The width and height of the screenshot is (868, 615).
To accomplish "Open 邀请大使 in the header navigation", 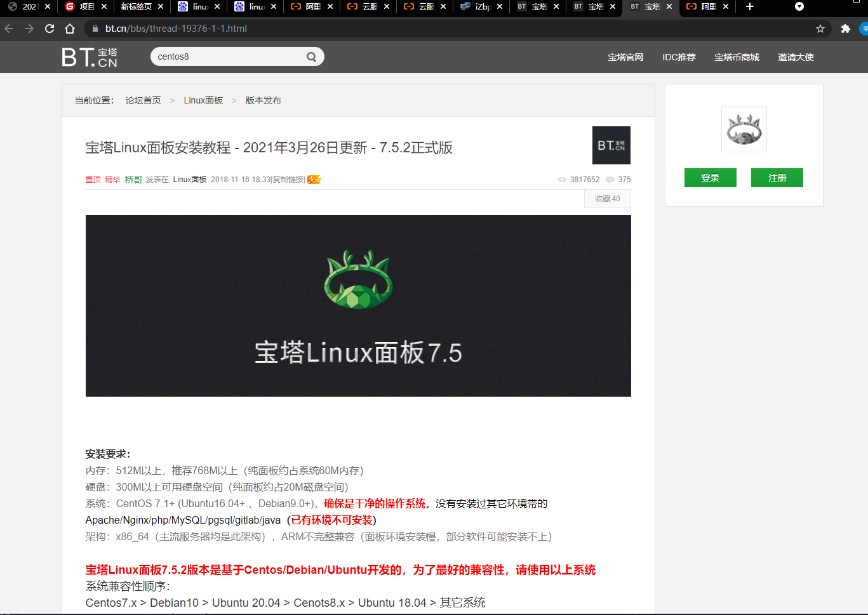I will 796,57.
